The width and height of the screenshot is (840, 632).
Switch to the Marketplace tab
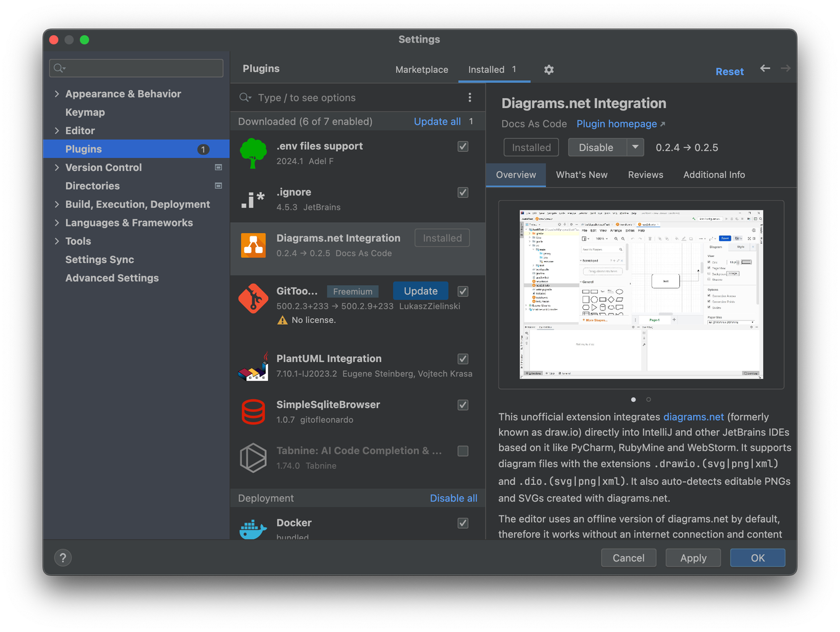[x=422, y=70]
